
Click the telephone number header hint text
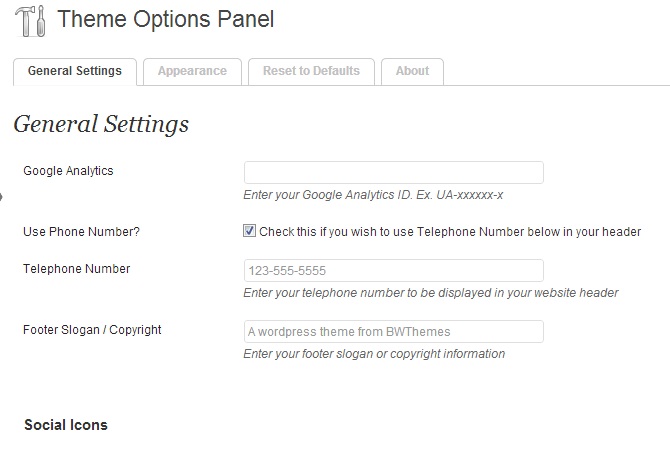[430, 293]
